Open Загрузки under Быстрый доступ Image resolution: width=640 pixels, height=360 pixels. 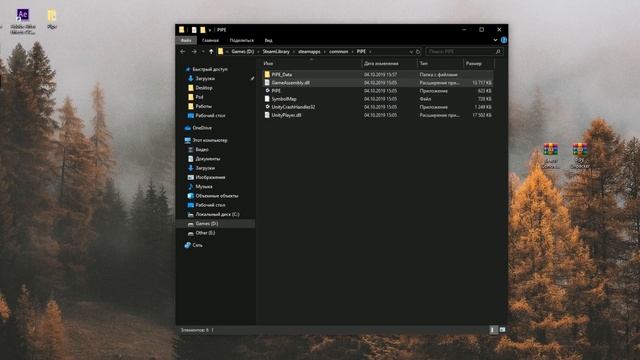coord(205,79)
